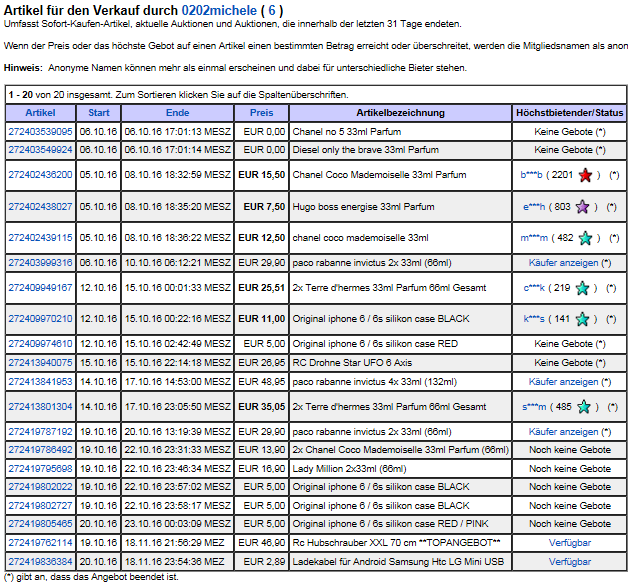Open seller profile 0202michele
The image size is (628, 585).
(x=219, y=10)
